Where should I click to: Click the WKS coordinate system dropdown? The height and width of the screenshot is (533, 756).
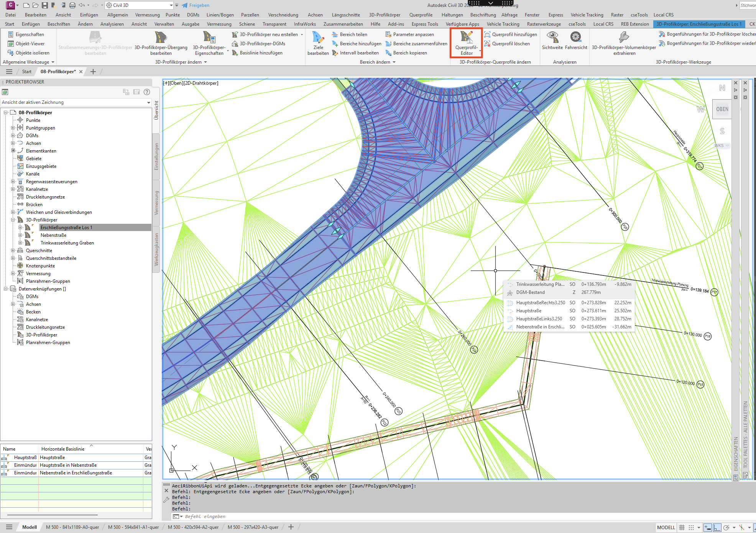click(x=722, y=146)
